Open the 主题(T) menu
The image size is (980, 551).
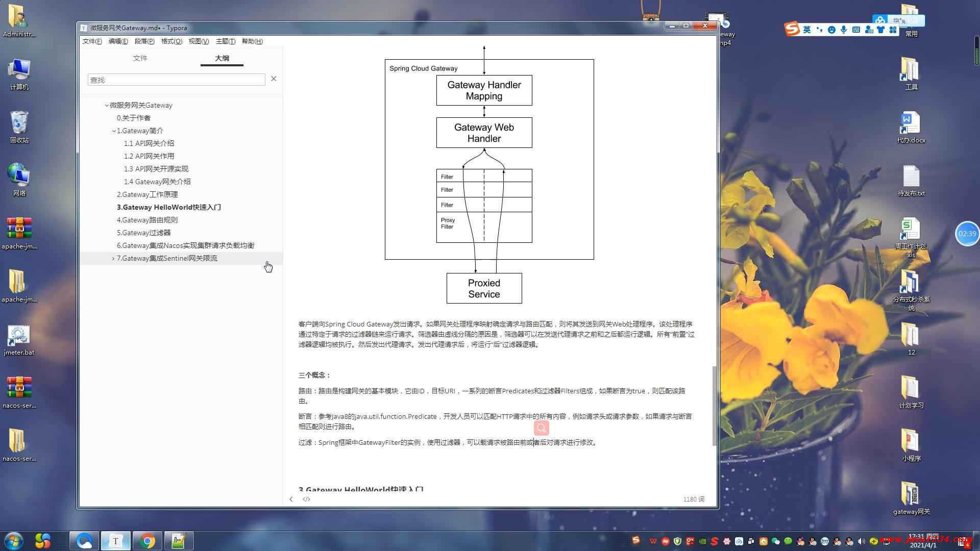pyautogui.click(x=226, y=41)
